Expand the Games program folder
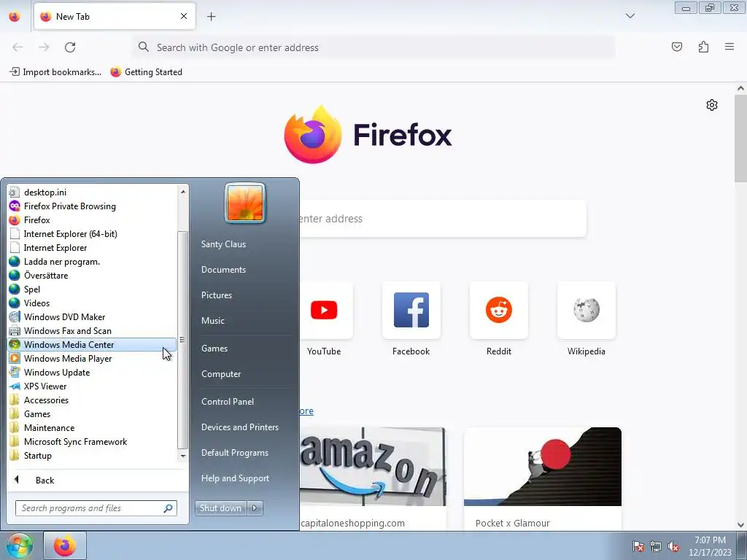Screen dimensions: 747x560 [91, 414]
